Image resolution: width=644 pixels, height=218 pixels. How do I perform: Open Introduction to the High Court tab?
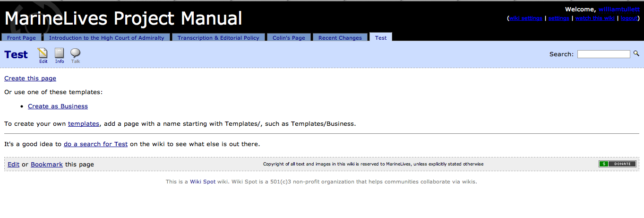(106, 38)
